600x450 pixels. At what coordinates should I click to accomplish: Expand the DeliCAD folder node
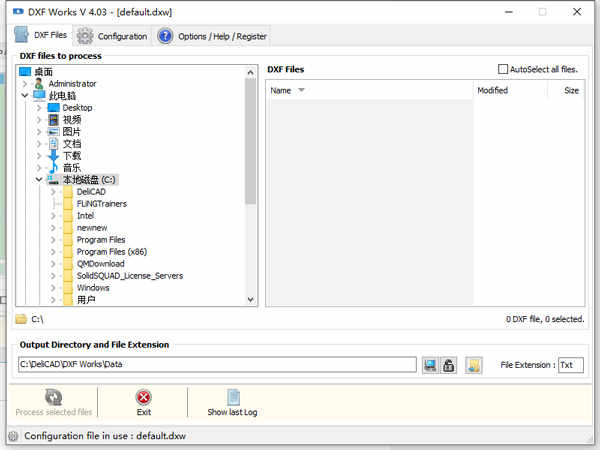[53, 192]
